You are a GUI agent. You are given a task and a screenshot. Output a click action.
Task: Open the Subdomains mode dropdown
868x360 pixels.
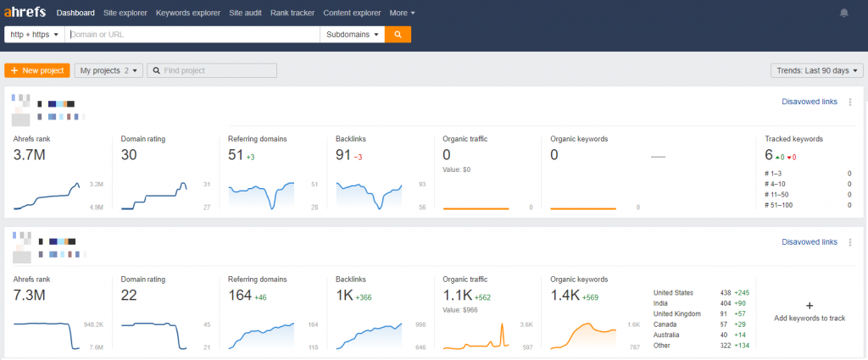coord(352,34)
